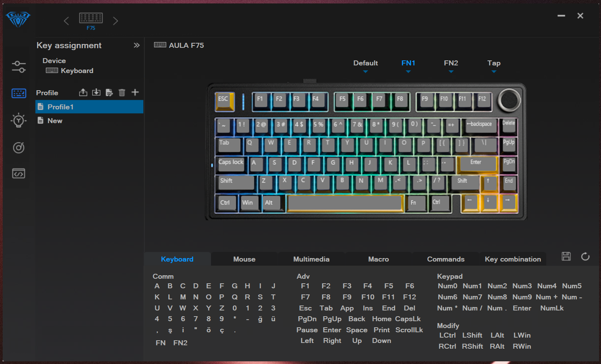Switch to the FN1 layer

click(408, 63)
